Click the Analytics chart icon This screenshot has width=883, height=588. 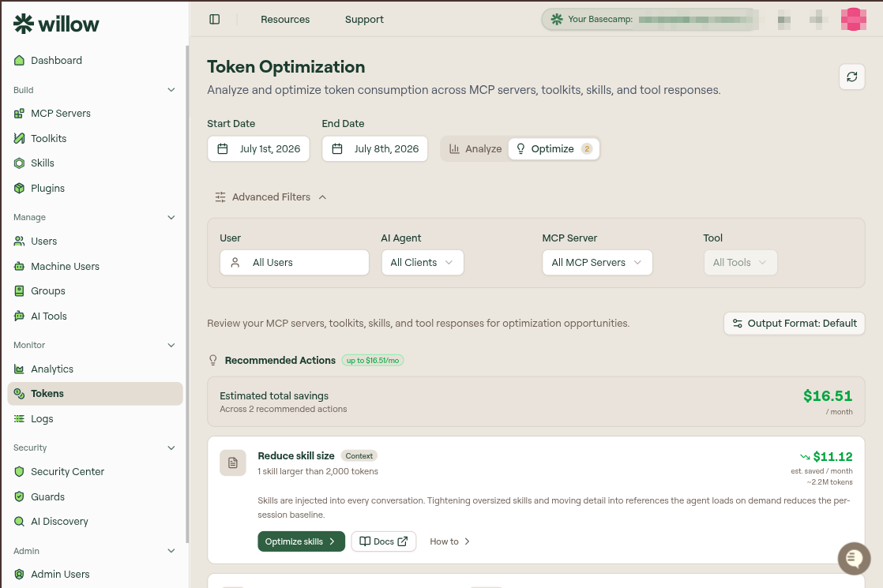(19, 369)
